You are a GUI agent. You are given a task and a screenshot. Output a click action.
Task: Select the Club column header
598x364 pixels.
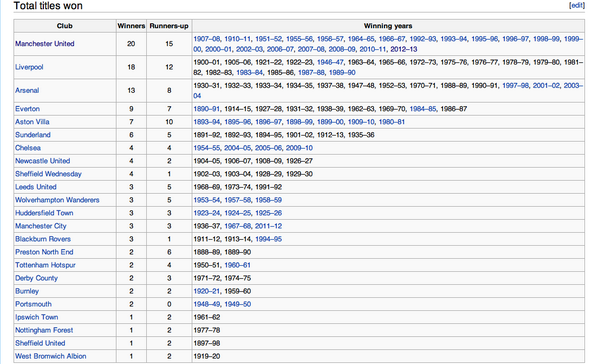(x=64, y=26)
